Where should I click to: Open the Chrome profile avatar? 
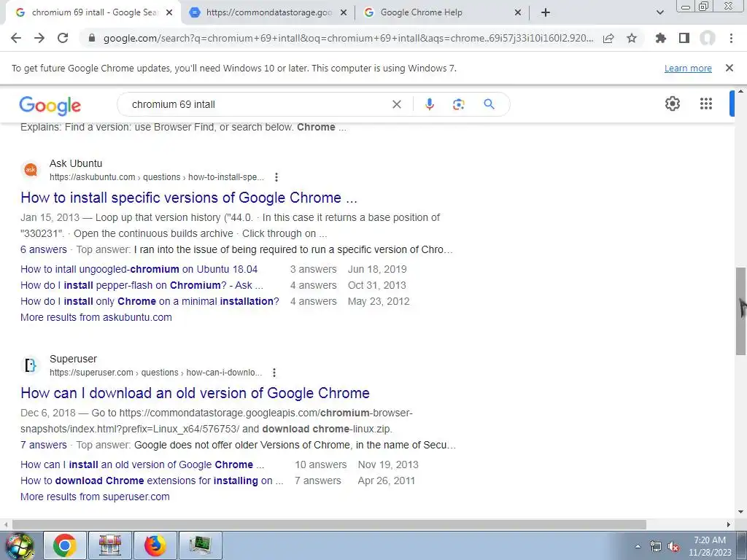[x=708, y=38]
